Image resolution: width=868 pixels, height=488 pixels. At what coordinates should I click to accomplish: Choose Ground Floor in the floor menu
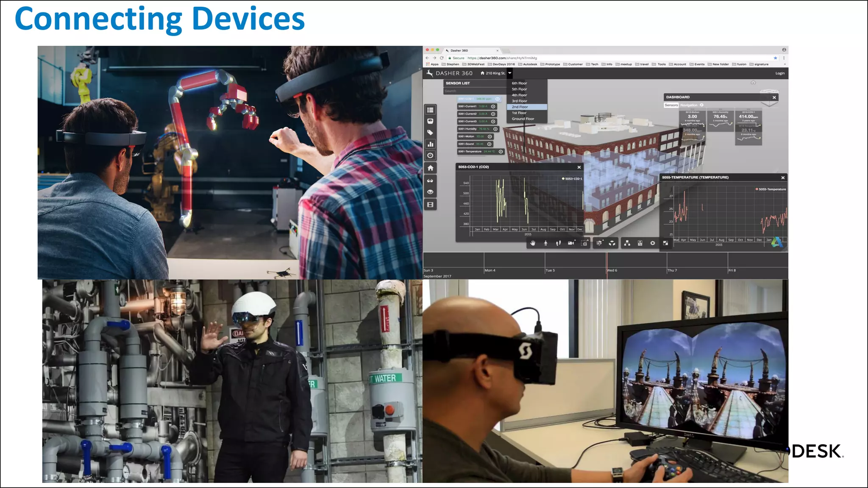[x=523, y=119]
